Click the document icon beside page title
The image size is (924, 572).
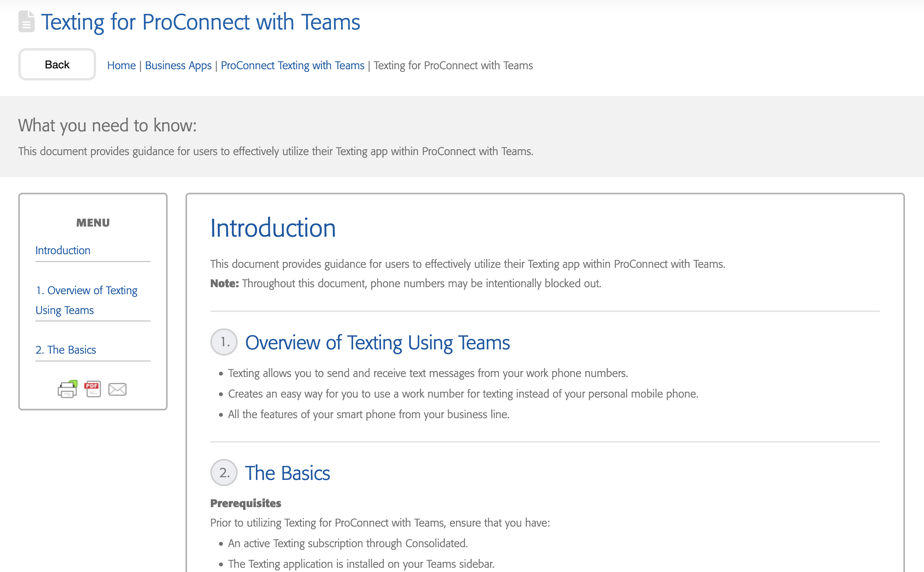pyautogui.click(x=26, y=22)
